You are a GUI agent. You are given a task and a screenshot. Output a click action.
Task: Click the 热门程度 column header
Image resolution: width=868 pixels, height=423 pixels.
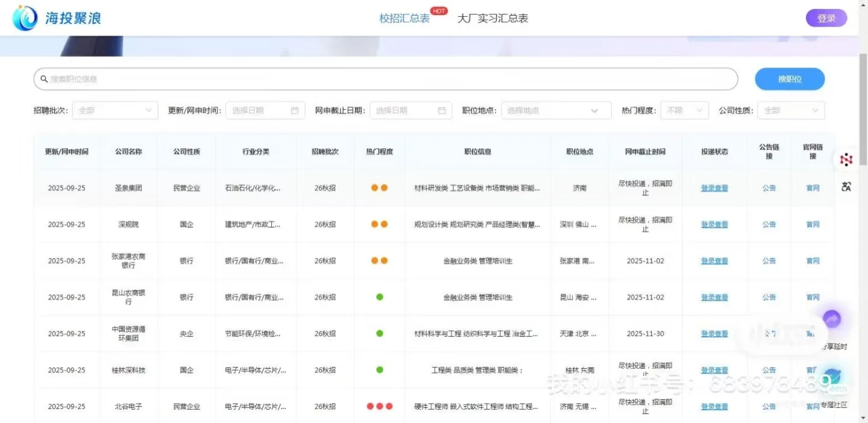coord(380,152)
